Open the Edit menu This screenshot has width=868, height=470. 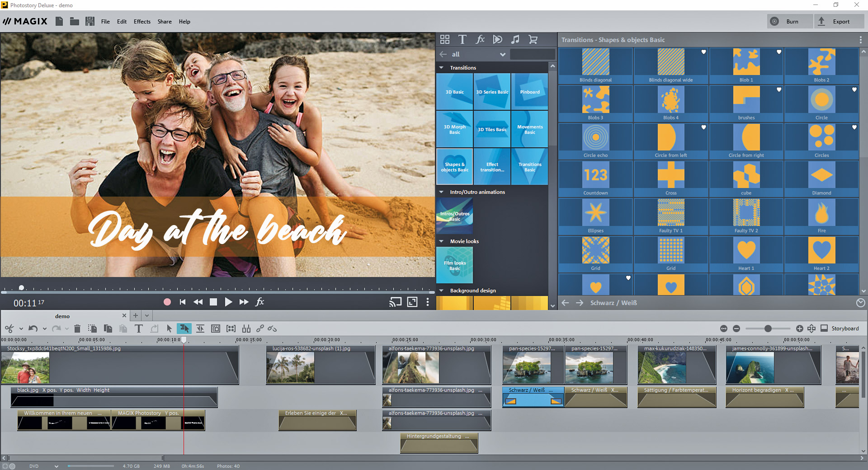[x=122, y=21]
